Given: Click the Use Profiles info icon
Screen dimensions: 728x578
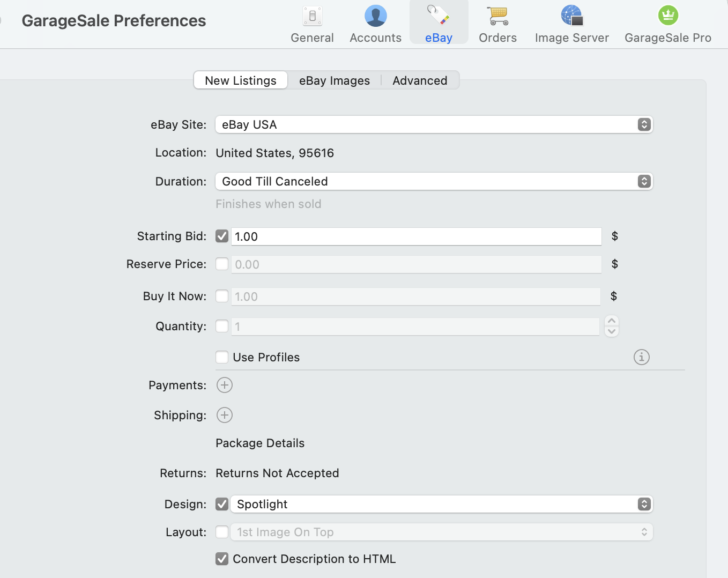Looking at the screenshot, I should pyautogui.click(x=642, y=357).
